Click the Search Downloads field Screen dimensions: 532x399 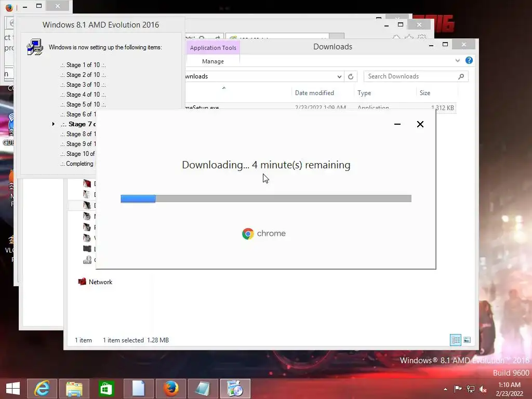coord(416,76)
